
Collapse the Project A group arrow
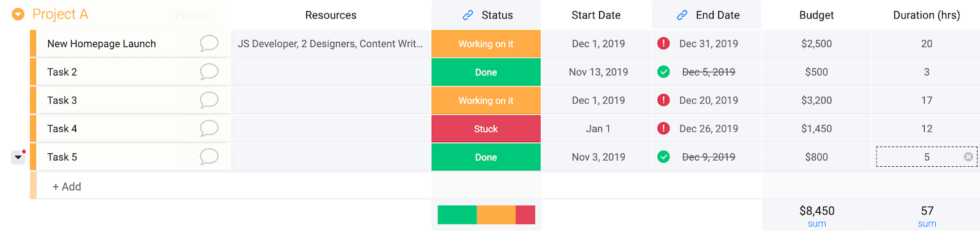(18, 14)
